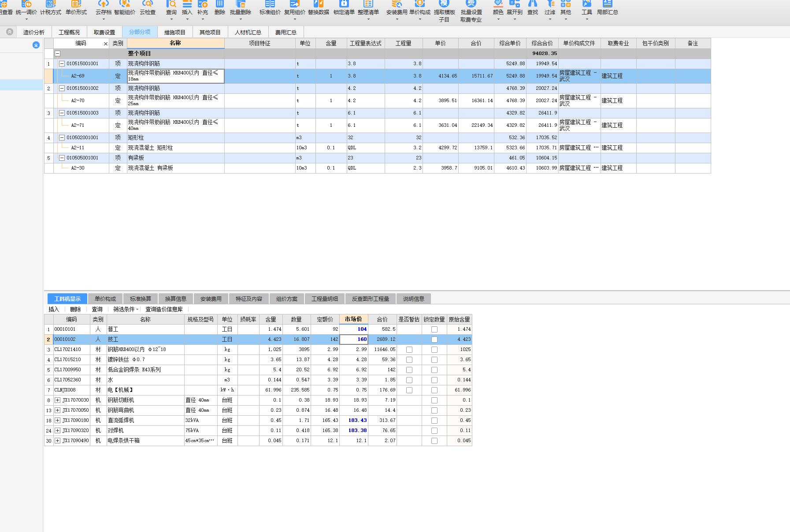The image size is (790, 532).
Task: Click the 单价构成 toolbar icon
Action: 420,8
